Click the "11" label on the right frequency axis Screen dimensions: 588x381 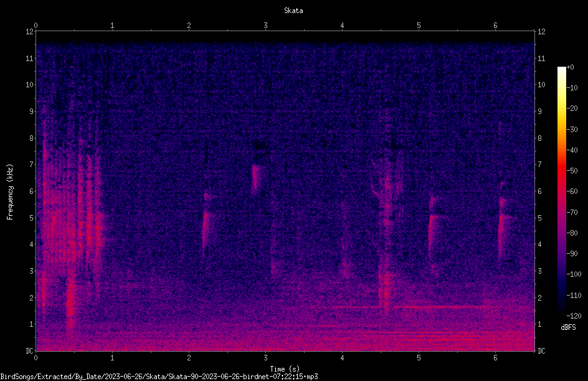coord(541,58)
